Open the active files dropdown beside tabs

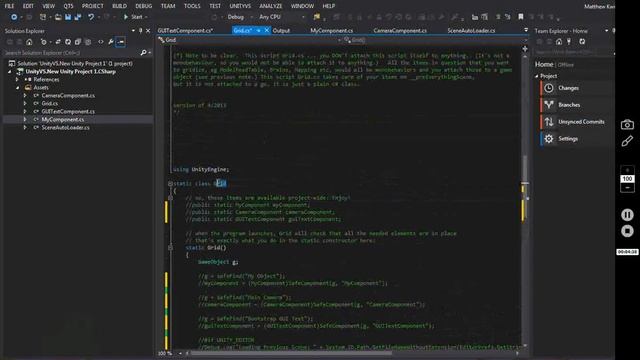526,30
